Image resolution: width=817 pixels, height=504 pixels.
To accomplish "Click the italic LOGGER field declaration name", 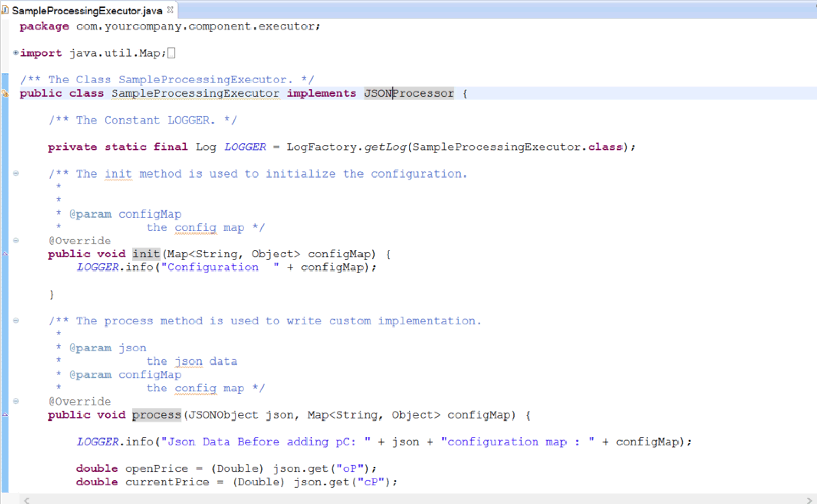I will point(245,147).
